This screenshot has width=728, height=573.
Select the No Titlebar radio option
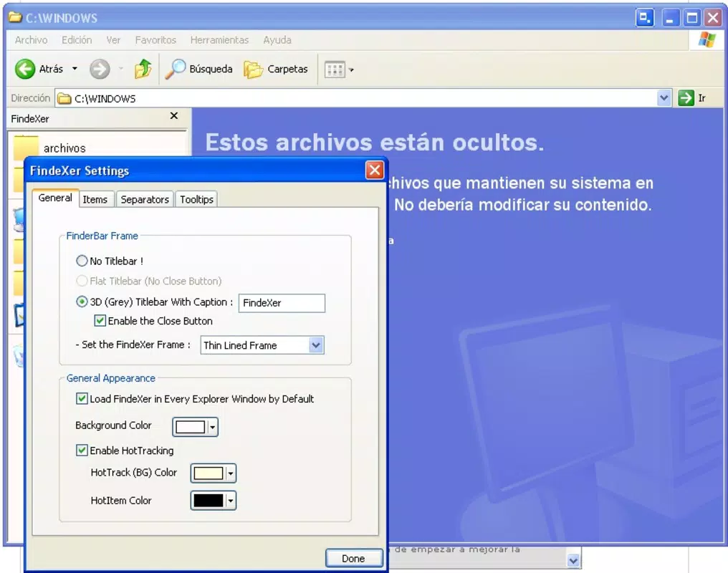[82, 261]
